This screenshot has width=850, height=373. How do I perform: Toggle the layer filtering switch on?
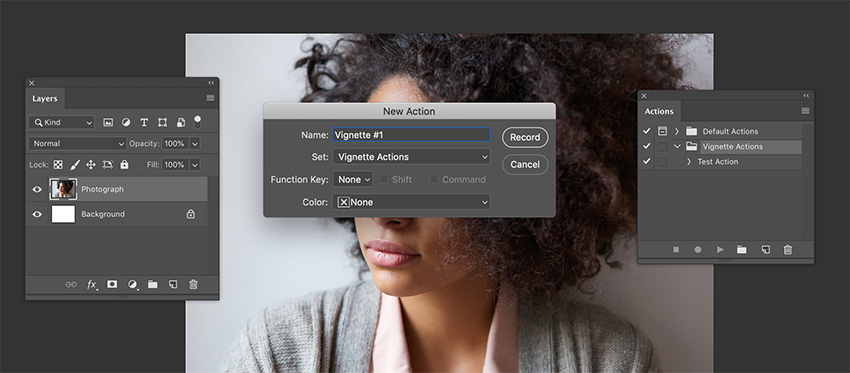pos(197,122)
